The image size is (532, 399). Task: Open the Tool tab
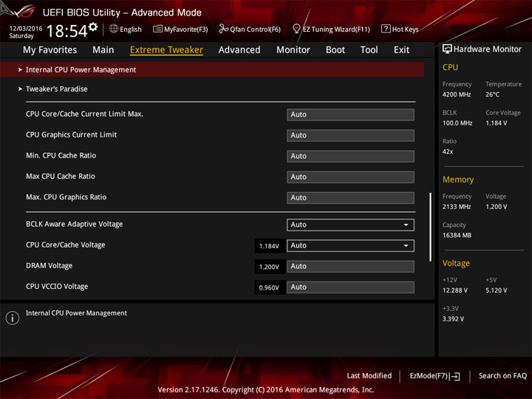[369, 50]
